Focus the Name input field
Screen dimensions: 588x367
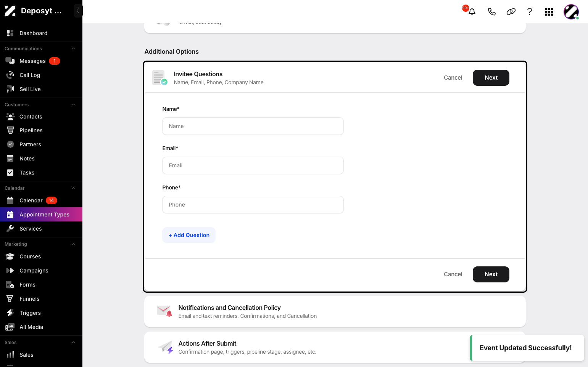pos(253,126)
